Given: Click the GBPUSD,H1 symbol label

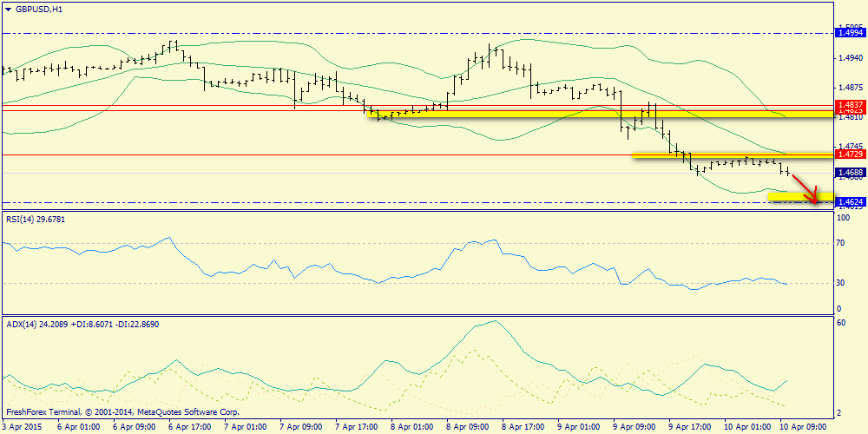Looking at the screenshot, I should [x=37, y=10].
